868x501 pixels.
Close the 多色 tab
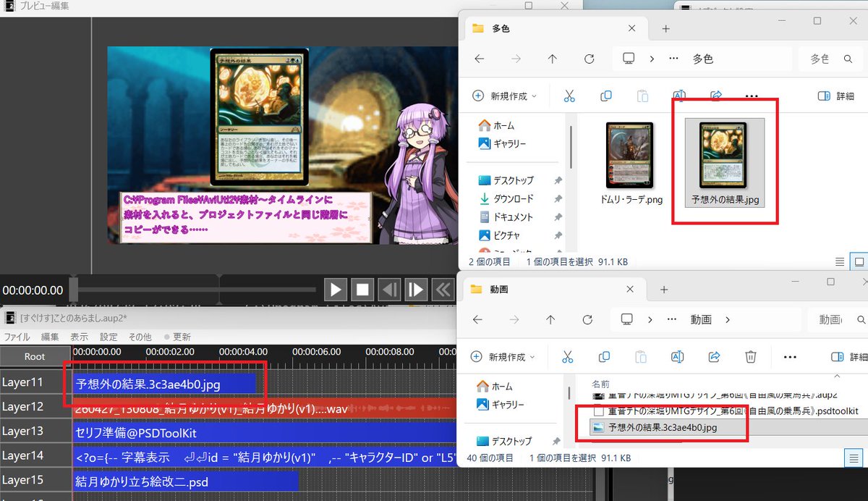pyautogui.click(x=631, y=29)
